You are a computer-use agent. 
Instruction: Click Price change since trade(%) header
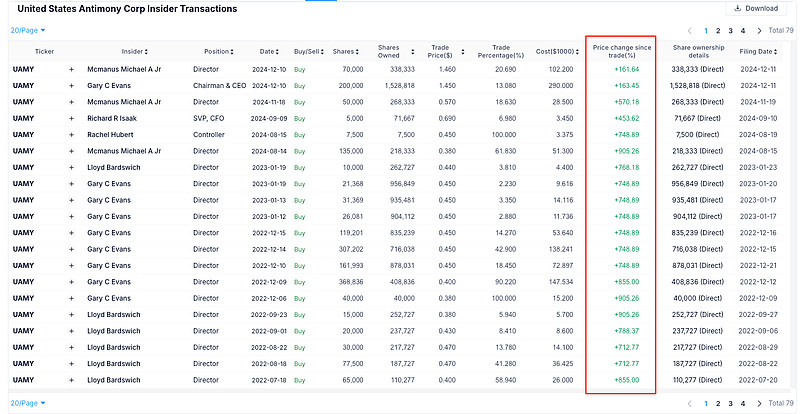coord(622,52)
